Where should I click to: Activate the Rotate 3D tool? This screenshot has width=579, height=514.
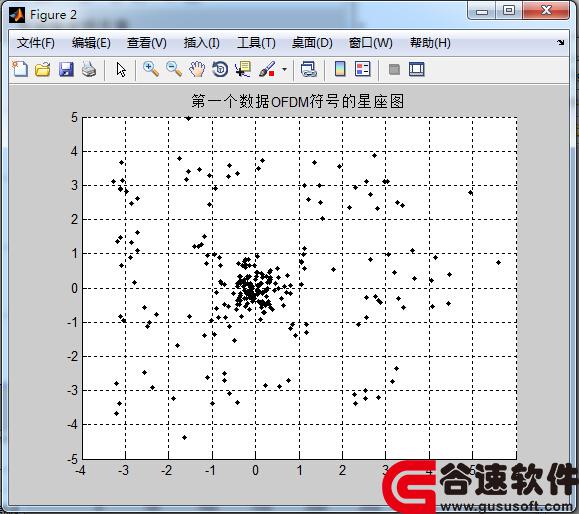pyautogui.click(x=220, y=69)
